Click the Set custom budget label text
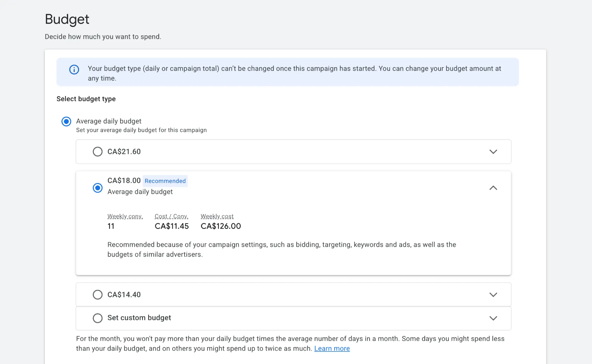The image size is (592, 364). coord(139,318)
